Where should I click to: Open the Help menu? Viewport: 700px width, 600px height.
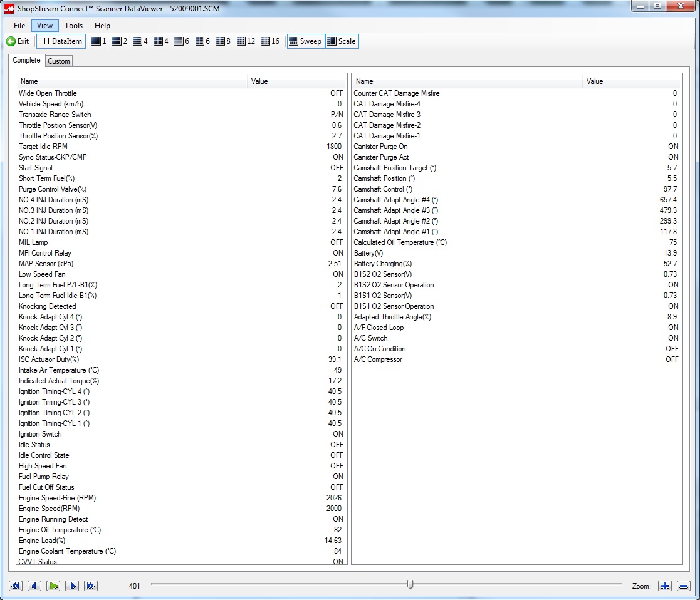(102, 26)
